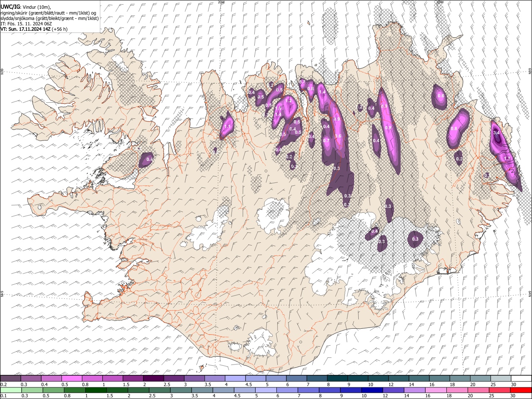532x399 pixels.
Task: Click the 1.1 snowfall value on the map
Action: tap(227, 127)
